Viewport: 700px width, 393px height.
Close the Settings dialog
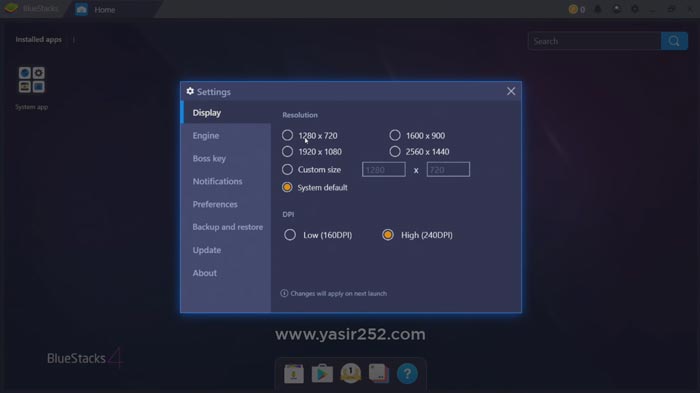point(511,91)
